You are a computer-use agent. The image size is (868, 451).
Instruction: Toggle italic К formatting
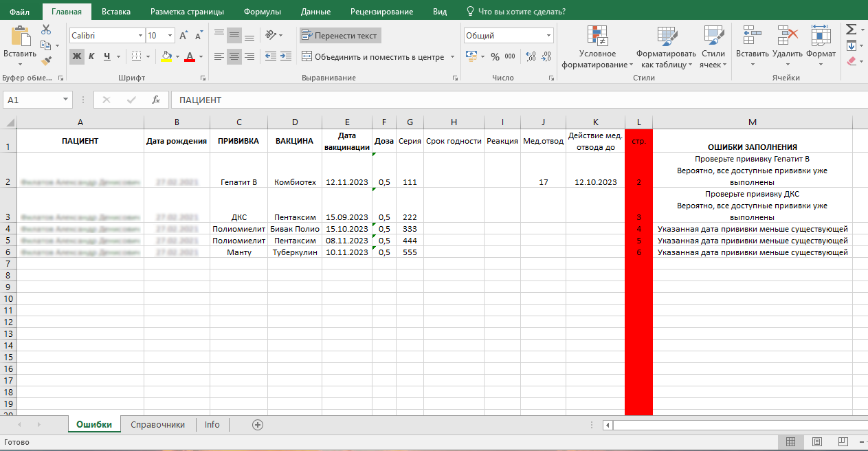tap(92, 56)
